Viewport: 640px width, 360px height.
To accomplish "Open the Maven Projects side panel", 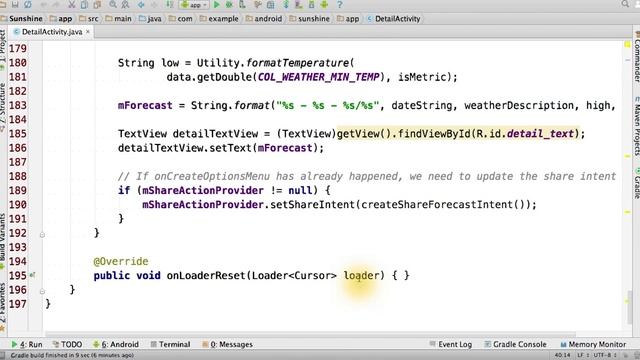I will [637, 126].
